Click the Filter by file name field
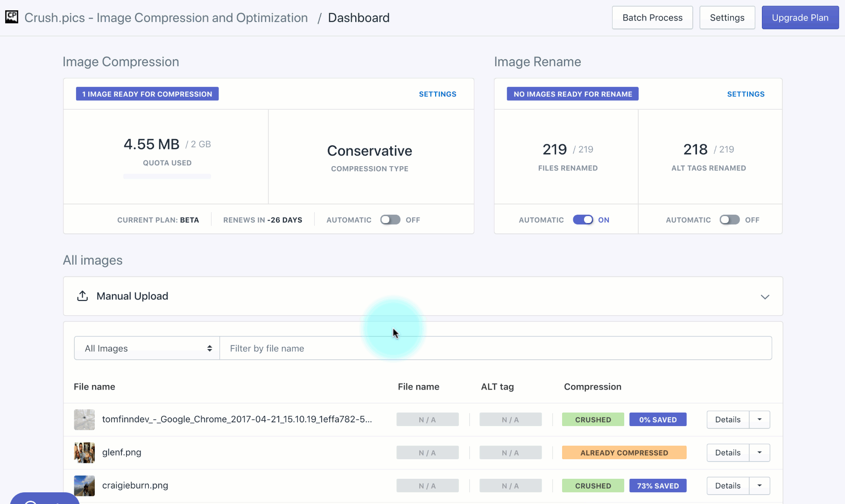The height and width of the screenshot is (504, 845). [x=495, y=348]
